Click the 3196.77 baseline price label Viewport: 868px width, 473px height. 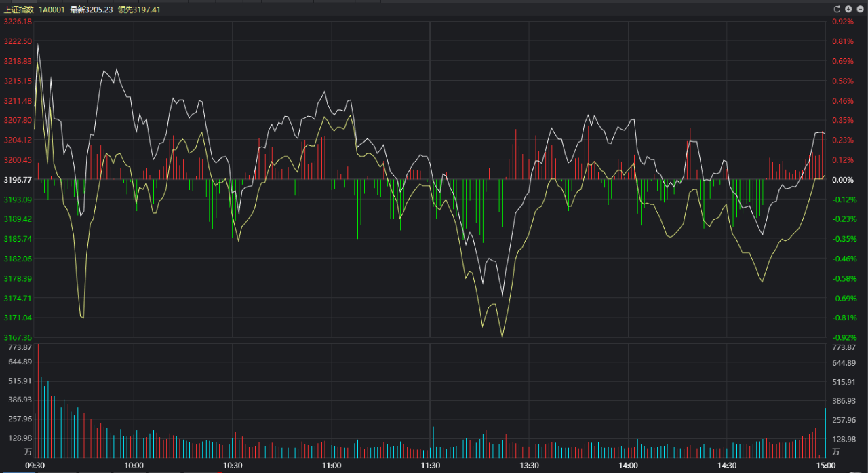(x=18, y=180)
